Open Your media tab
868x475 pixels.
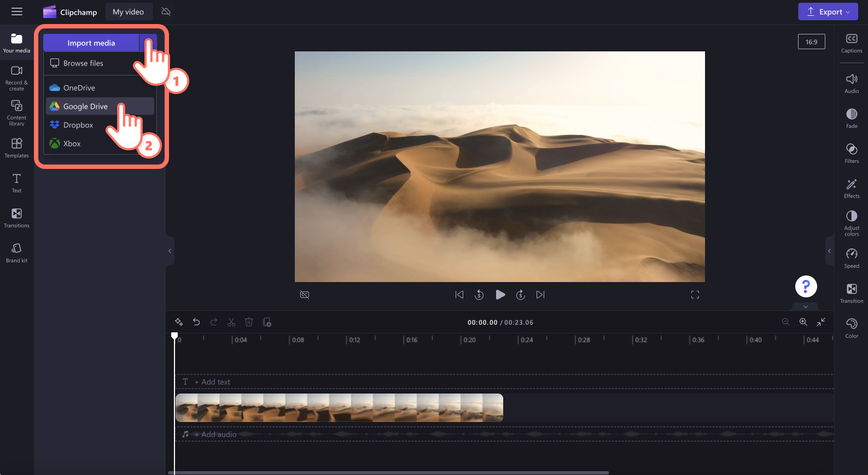click(16, 43)
